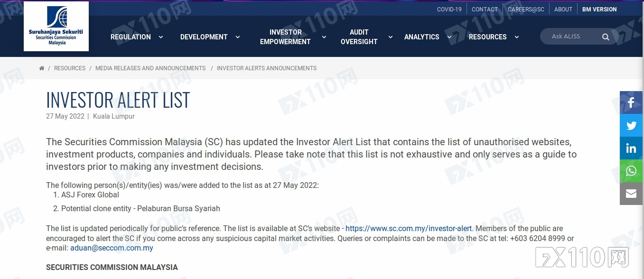Screen dimensions: 644x279
Task: Go to home via breadcrumb house icon
Action: click(42, 68)
